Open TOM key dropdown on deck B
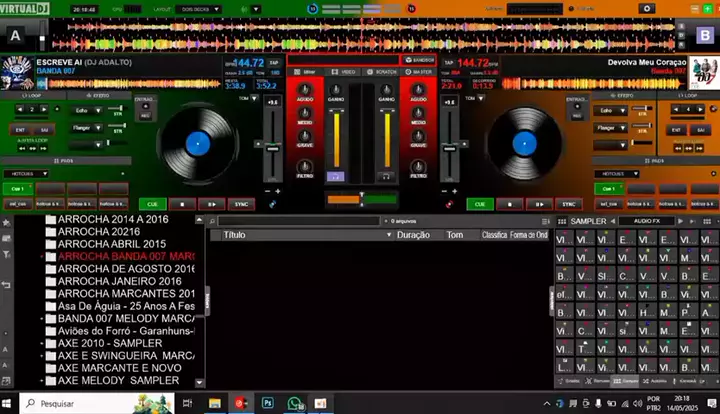 pos(481,98)
